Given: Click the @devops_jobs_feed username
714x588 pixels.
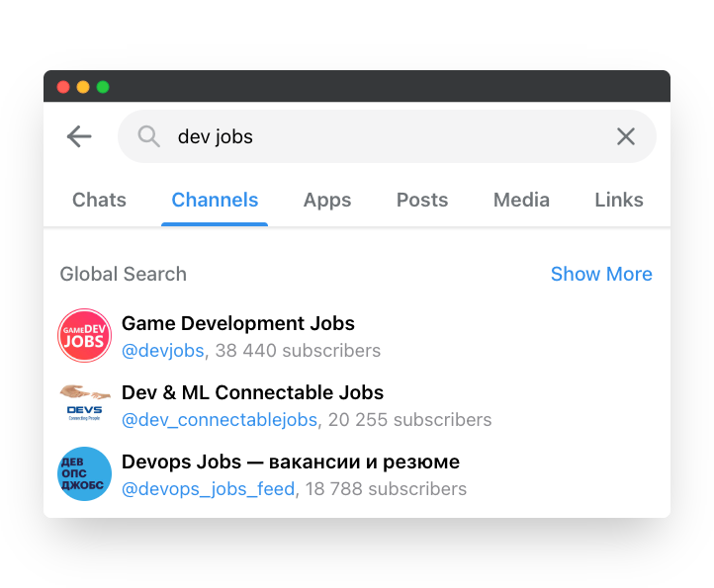Looking at the screenshot, I should click(x=209, y=489).
